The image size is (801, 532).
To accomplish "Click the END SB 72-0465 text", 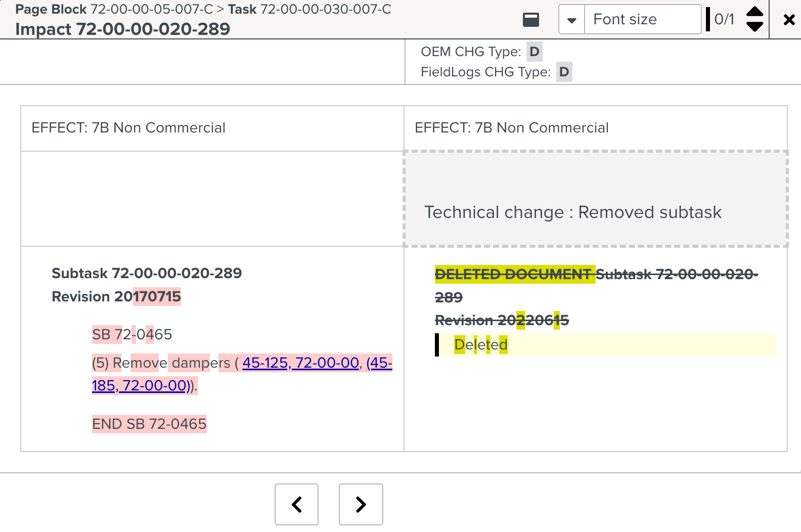I will point(149,424).
